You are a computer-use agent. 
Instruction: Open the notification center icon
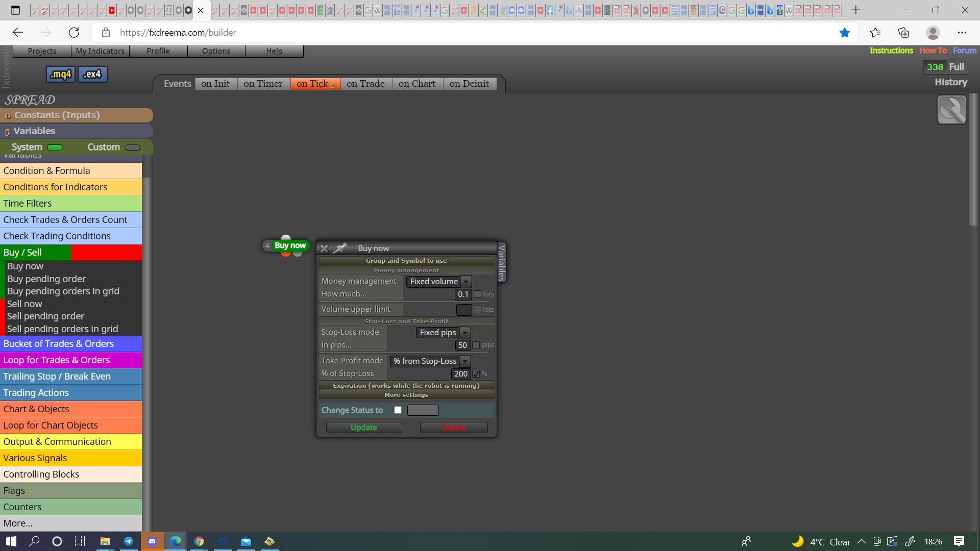959,541
